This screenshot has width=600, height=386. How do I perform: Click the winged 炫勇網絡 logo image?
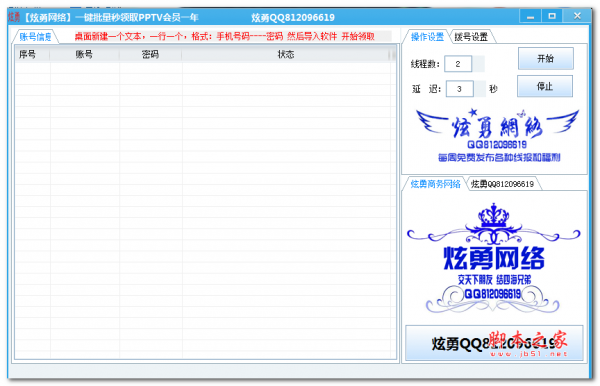pyautogui.click(x=497, y=135)
